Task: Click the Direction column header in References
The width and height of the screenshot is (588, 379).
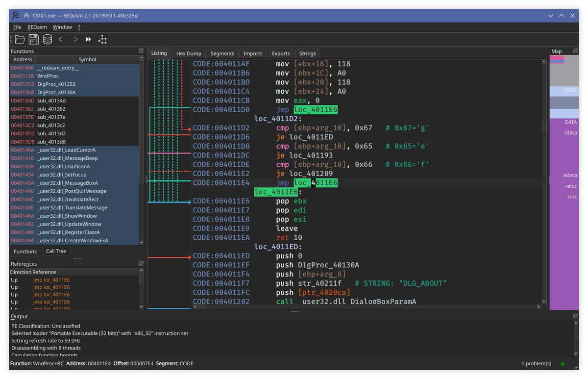Action: [21, 272]
